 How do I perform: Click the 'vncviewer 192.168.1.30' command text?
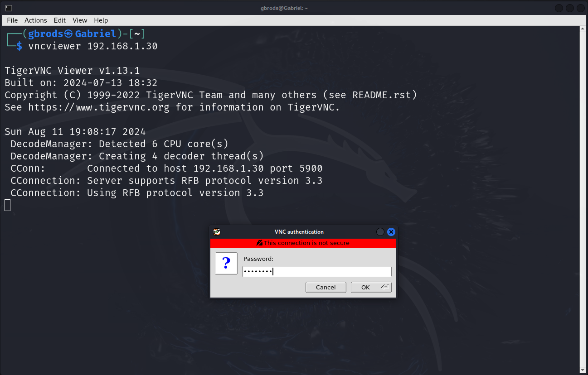pyautogui.click(x=93, y=46)
